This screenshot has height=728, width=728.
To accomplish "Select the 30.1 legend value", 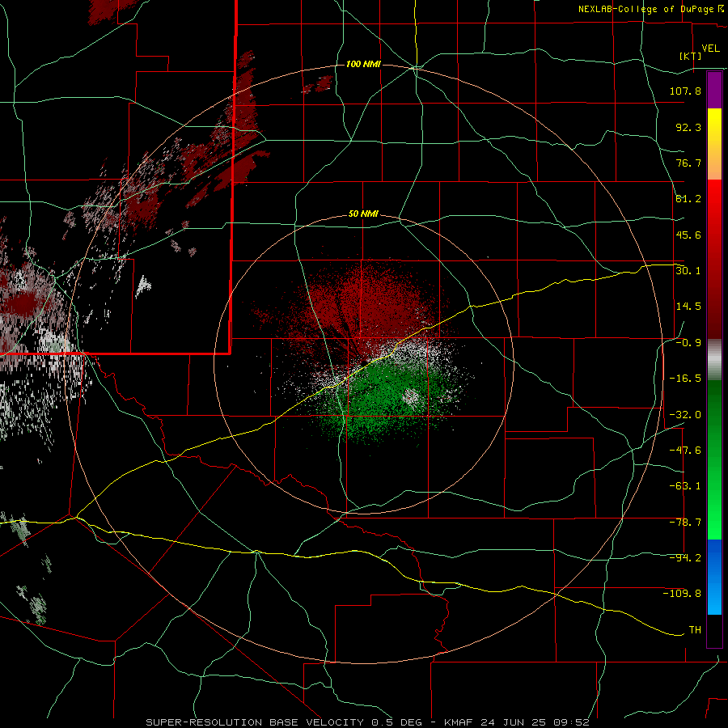I will click(x=688, y=271).
